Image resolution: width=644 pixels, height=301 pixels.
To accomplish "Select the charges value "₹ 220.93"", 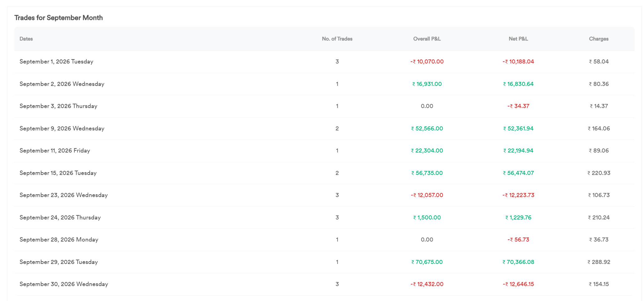I will [x=599, y=173].
